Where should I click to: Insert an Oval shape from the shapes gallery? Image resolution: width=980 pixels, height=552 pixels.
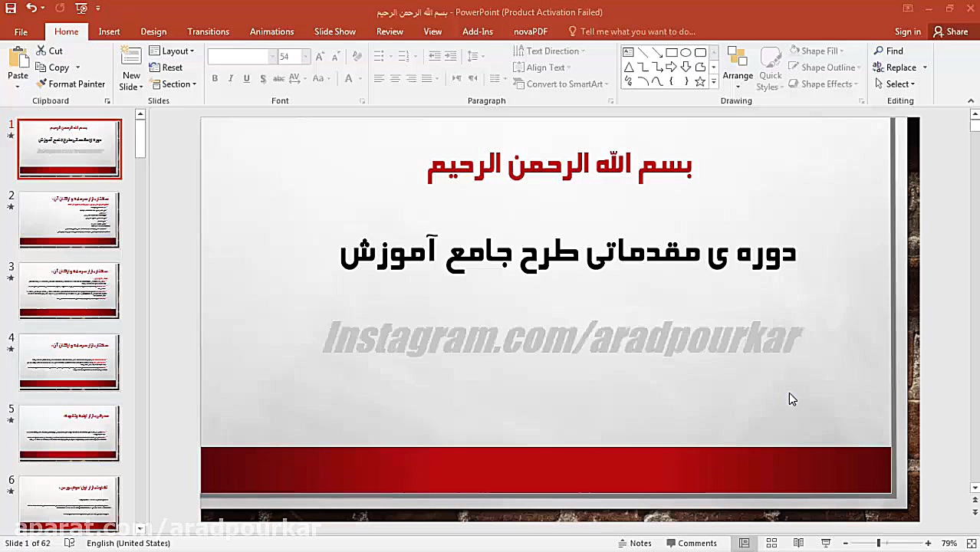coord(685,51)
